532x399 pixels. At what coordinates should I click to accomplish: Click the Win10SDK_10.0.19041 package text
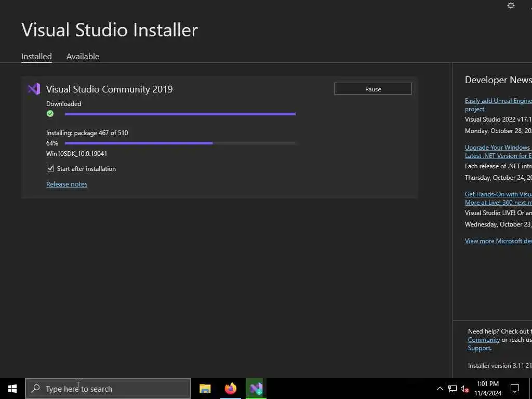coord(77,154)
